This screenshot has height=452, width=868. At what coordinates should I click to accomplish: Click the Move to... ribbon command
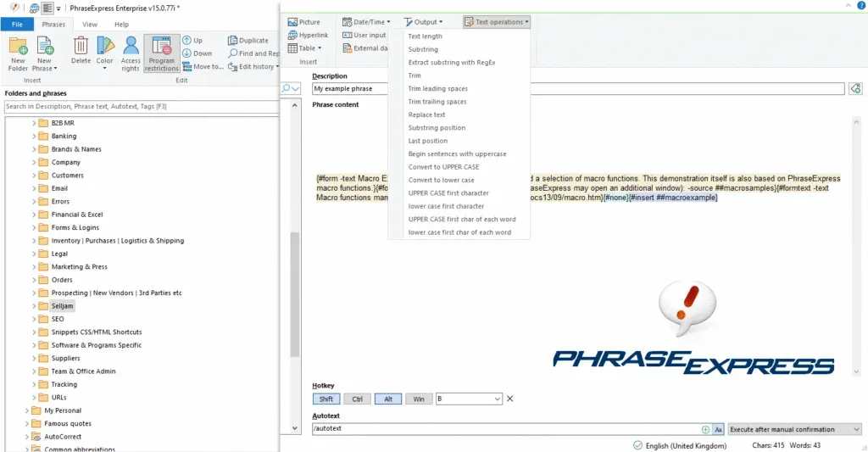[203, 66]
